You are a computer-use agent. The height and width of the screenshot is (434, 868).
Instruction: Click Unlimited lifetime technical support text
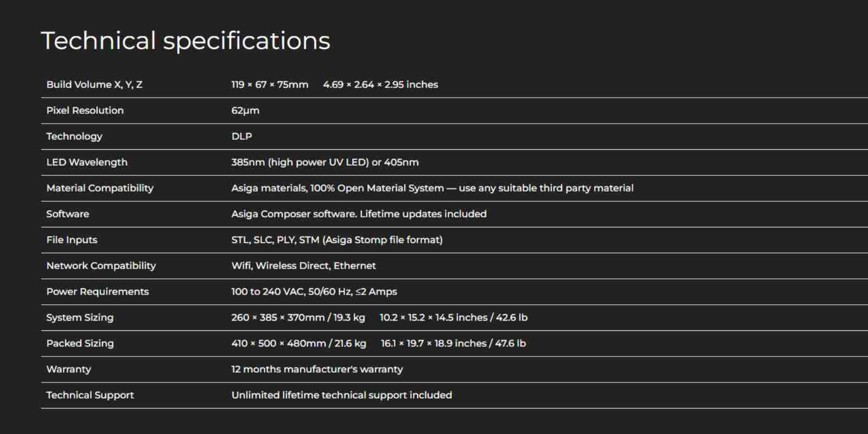(x=342, y=395)
